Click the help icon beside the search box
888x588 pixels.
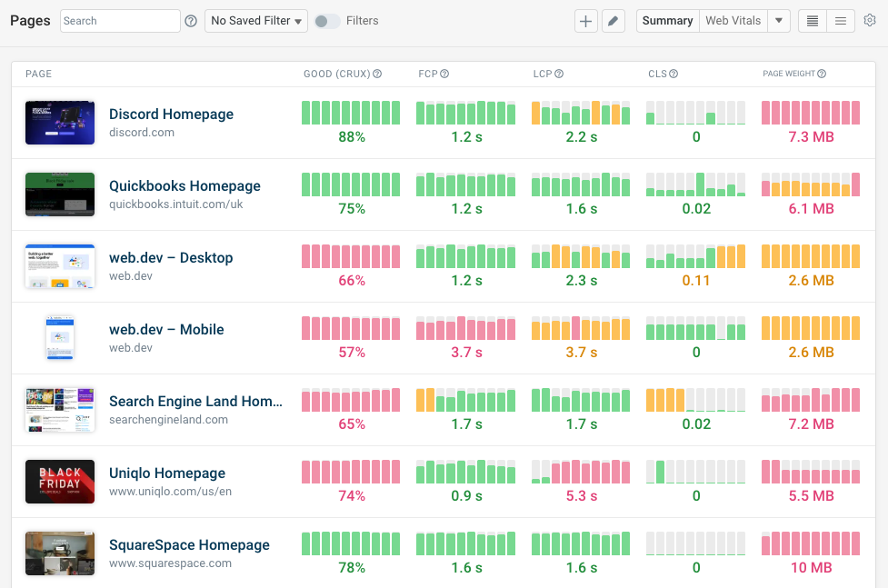click(190, 20)
